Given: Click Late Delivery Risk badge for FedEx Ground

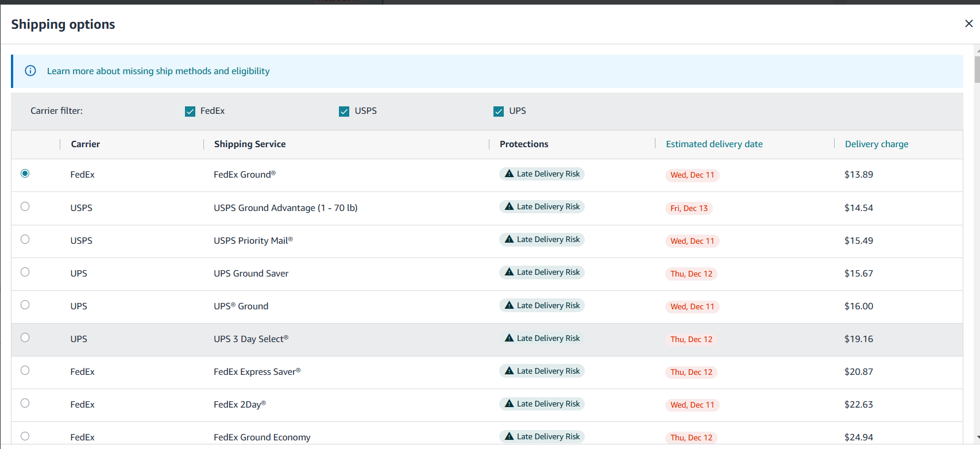Looking at the screenshot, I should coord(542,174).
